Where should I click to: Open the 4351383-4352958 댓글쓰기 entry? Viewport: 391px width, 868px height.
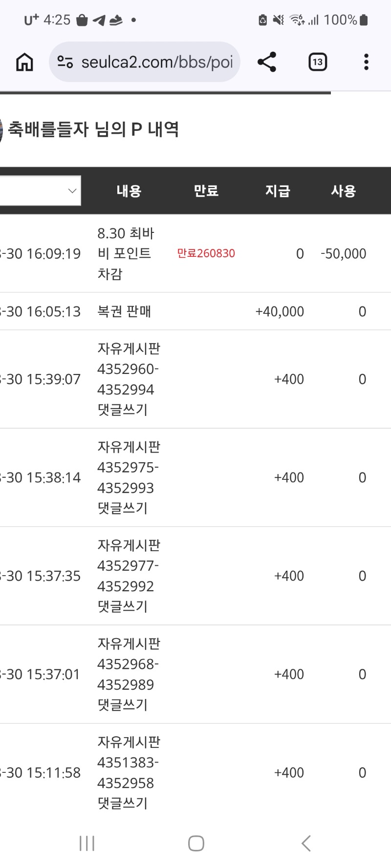click(x=128, y=773)
